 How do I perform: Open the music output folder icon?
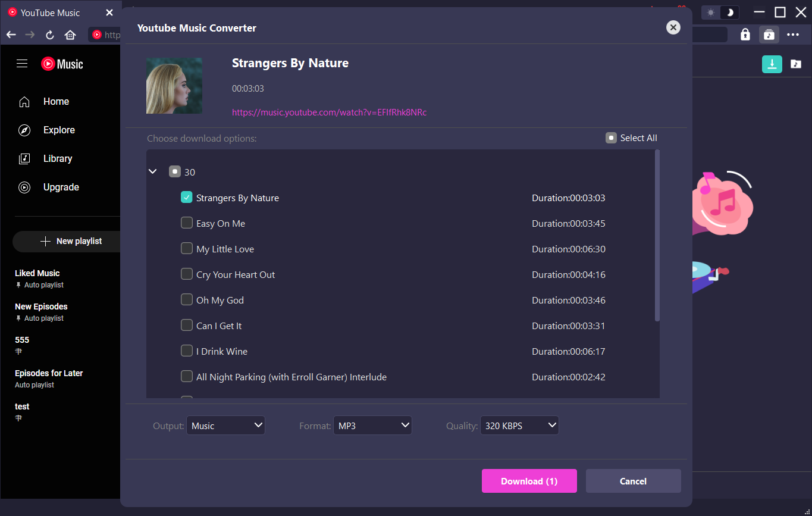coord(796,64)
